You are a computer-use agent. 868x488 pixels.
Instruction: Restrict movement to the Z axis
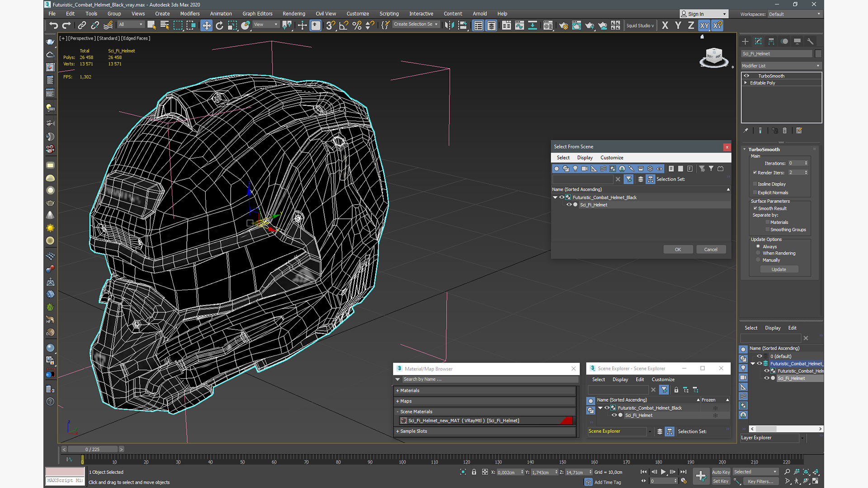[691, 25]
